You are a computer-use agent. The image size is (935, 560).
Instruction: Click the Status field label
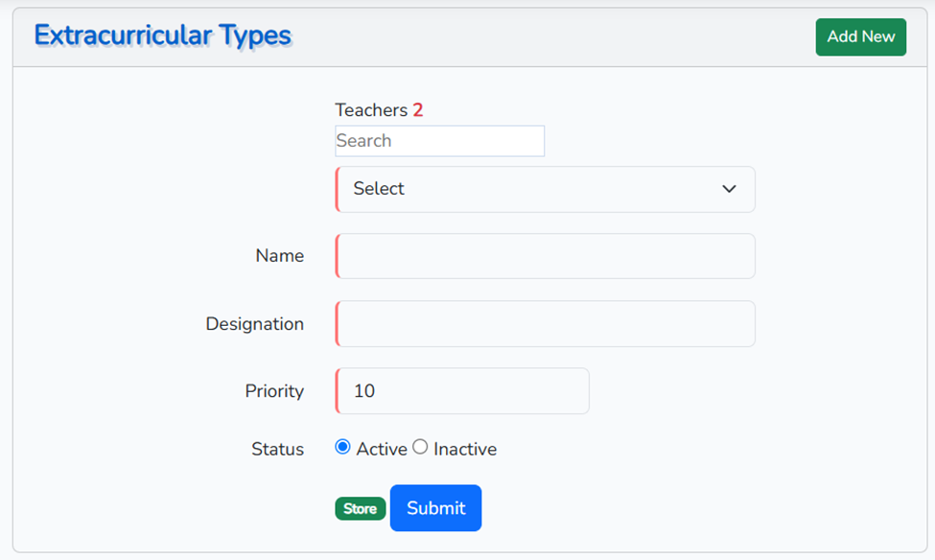[x=277, y=449]
